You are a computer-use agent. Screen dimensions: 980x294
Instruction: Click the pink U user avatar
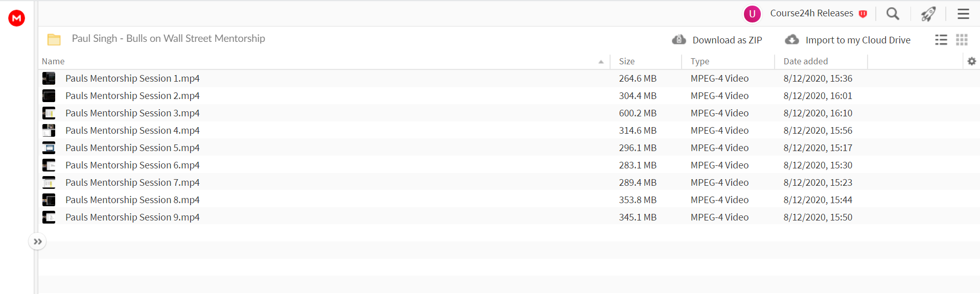[752, 14]
